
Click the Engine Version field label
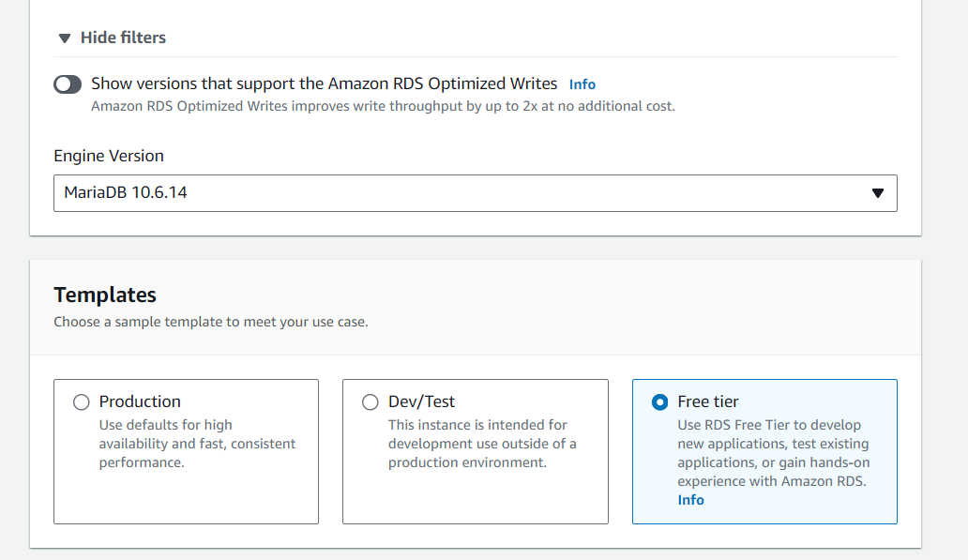point(109,156)
